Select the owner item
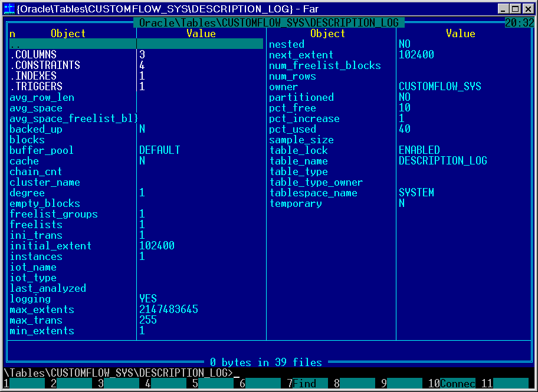Image resolution: width=538 pixels, height=392 pixels. pos(284,87)
